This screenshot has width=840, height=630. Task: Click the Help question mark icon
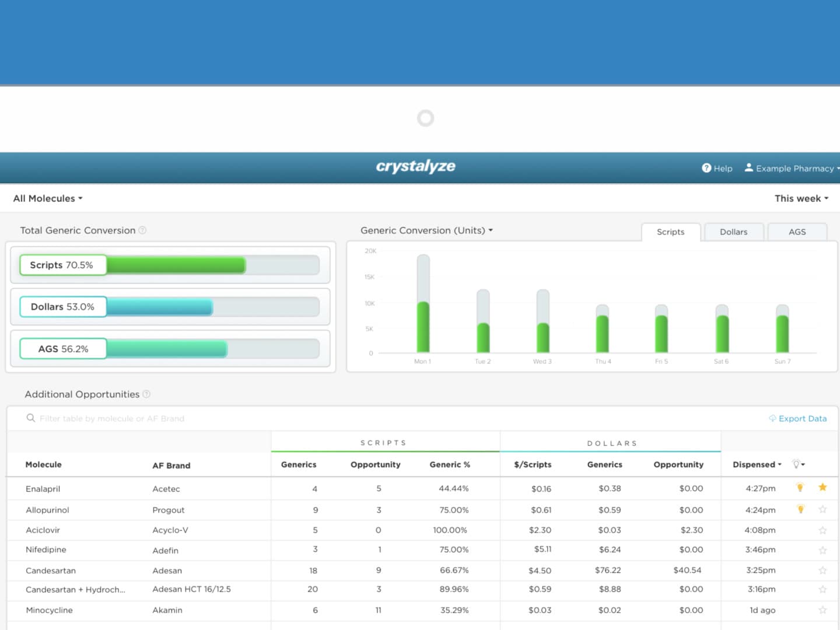[706, 168]
